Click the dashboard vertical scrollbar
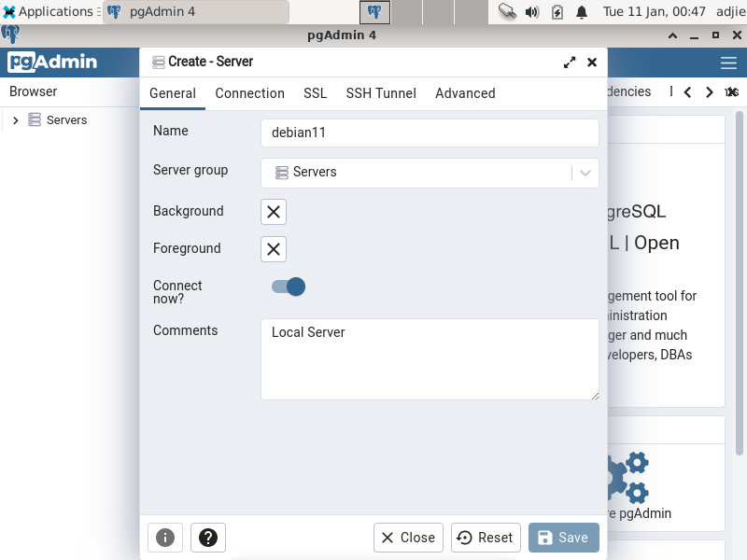The height and width of the screenshot is (560, 747). pos(739,284)
